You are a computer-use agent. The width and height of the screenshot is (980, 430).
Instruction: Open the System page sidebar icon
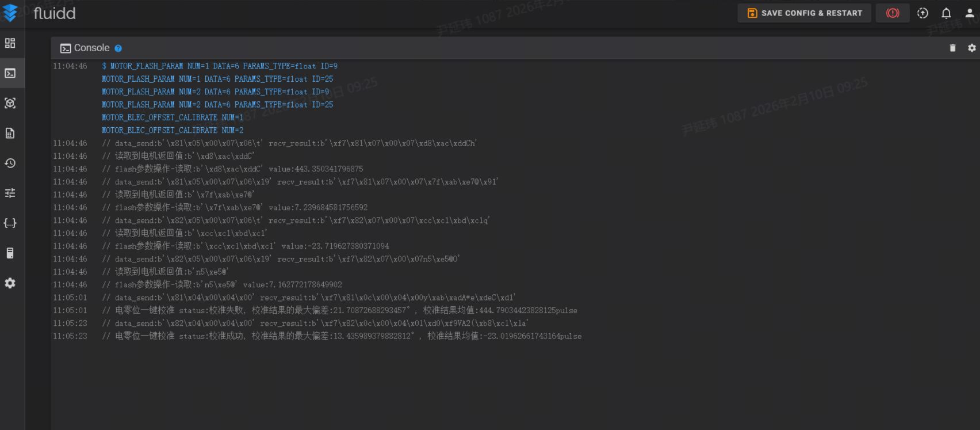tap(10, 253)
